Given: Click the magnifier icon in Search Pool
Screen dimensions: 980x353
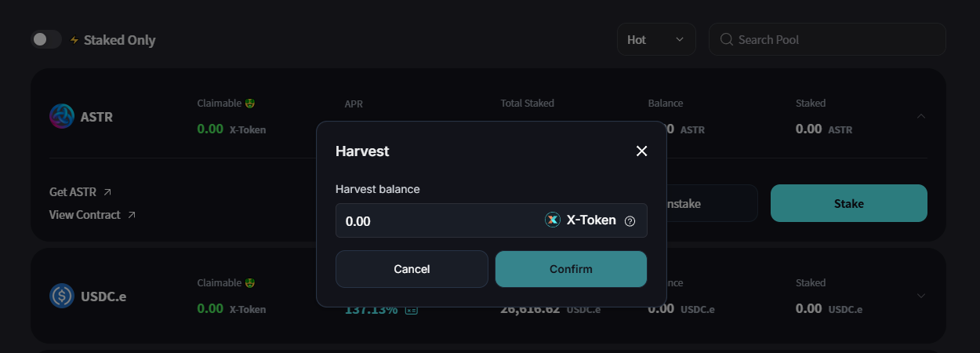Looking at the screenshot, I should 727,39.
